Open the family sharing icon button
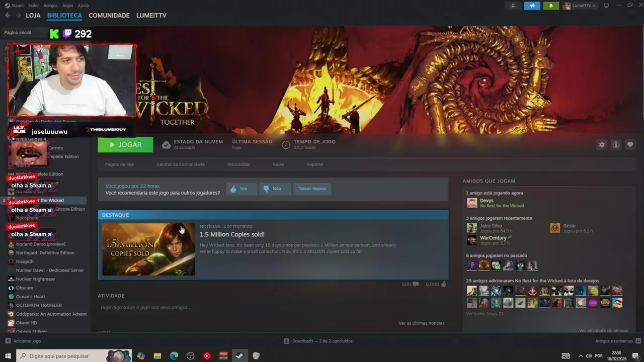This screenshot has height=362, width=644. coord(513,6)
